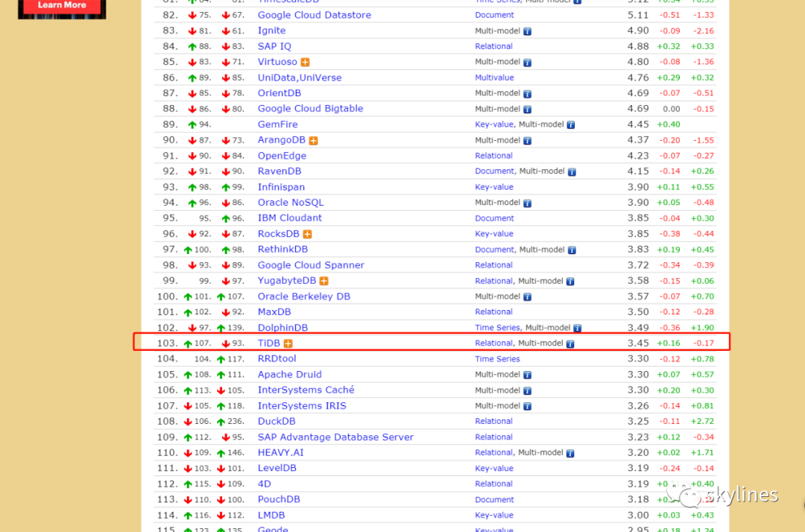
Task: Click the info icon in the HEAVY.AI row
Action: coord(570,453)
